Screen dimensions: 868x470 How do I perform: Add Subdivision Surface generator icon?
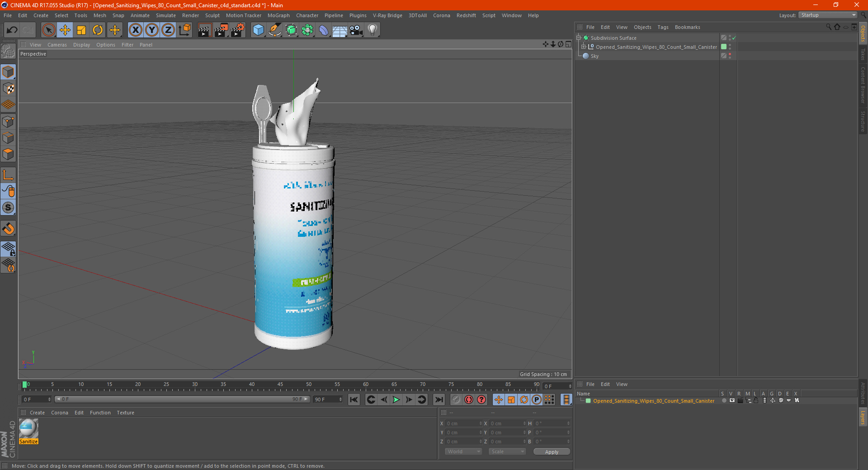[291, 30]
